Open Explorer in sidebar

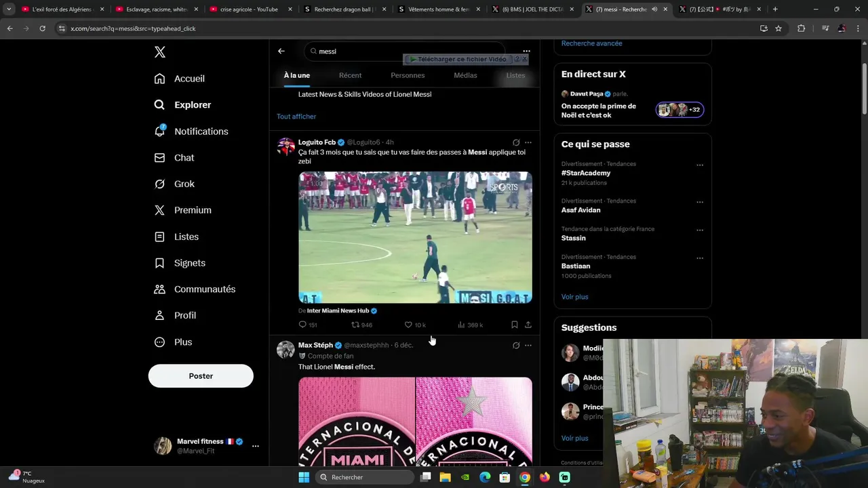click(183, 105)
